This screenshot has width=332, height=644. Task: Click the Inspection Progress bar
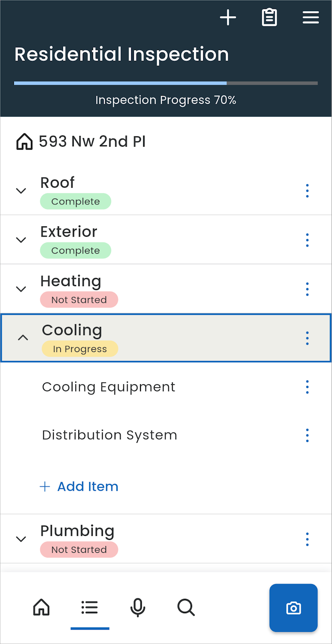(166, 83)
